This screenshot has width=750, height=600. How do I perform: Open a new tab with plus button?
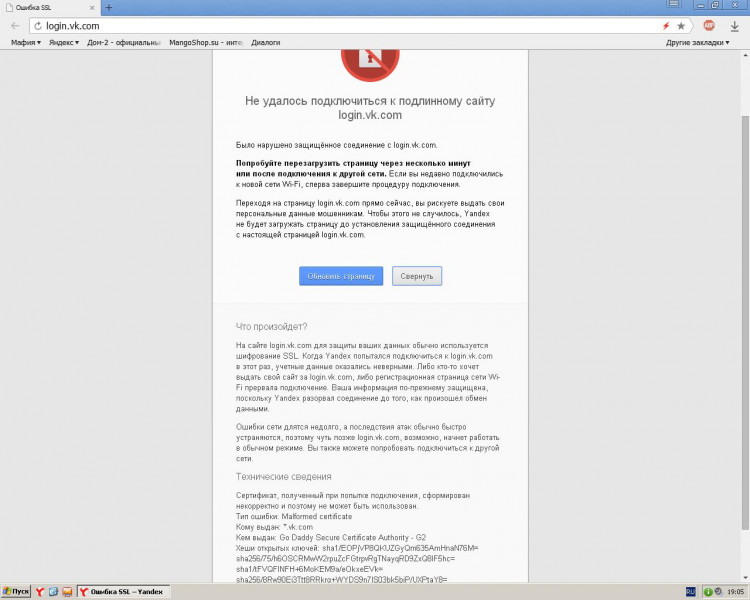[109, 7]
